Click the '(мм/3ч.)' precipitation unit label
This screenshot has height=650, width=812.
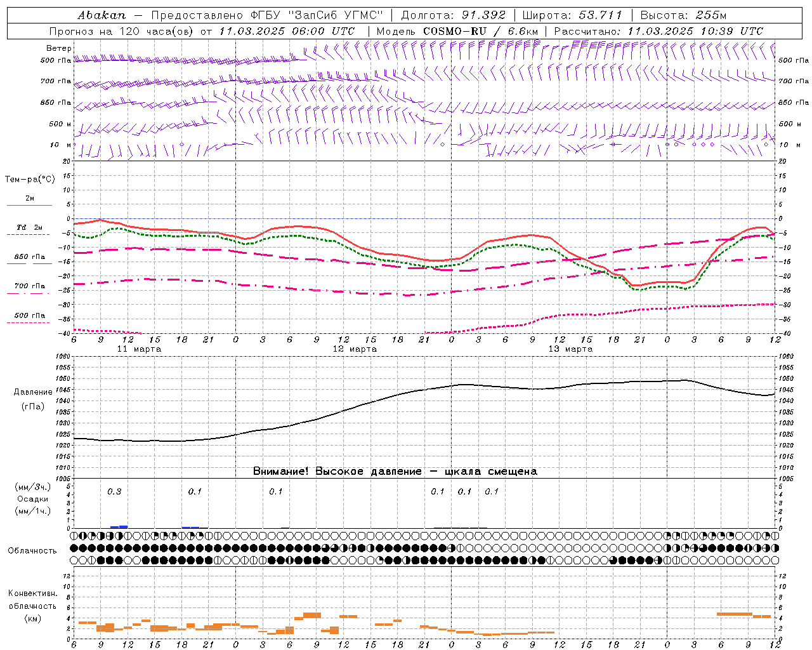32,487
